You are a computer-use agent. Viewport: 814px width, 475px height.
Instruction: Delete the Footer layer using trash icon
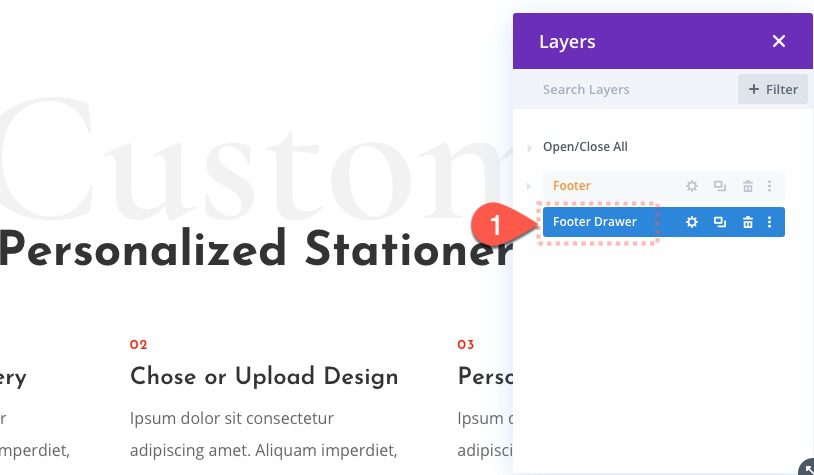click(747, 186)
